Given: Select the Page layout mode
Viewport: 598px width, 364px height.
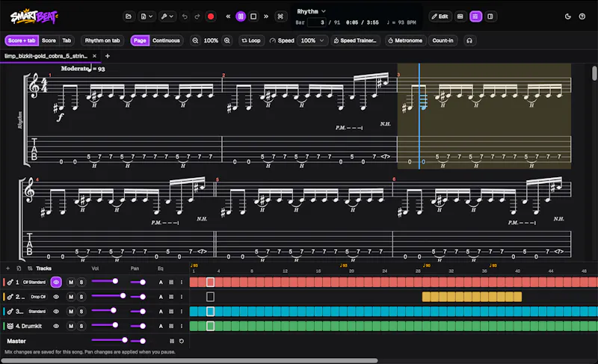Looking at the screenshot, I should tap(140, 40).
